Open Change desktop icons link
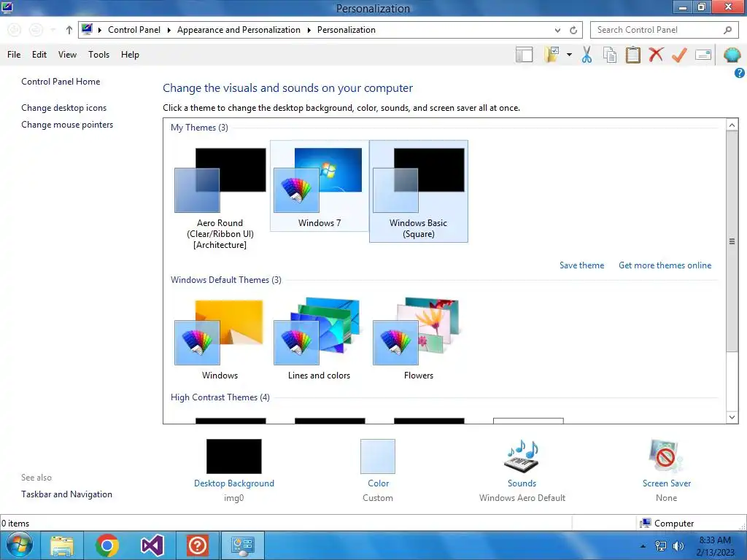Image resolution: width=747 pixels, height=560 pixels. click(x=64, y=108)
